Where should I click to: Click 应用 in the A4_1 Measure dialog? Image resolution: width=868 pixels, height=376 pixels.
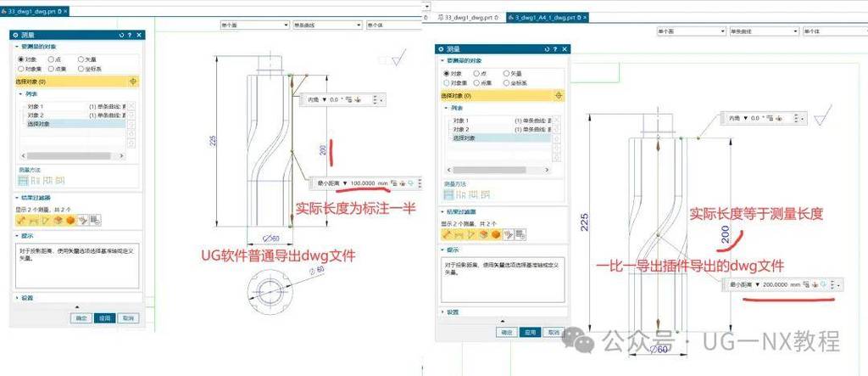531,332
